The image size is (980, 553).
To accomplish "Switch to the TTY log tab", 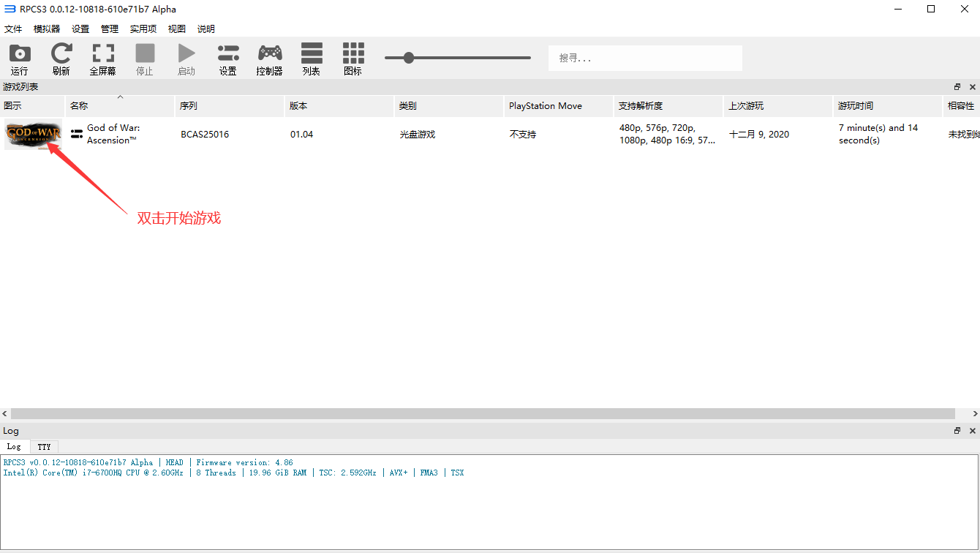I will 45,447.
